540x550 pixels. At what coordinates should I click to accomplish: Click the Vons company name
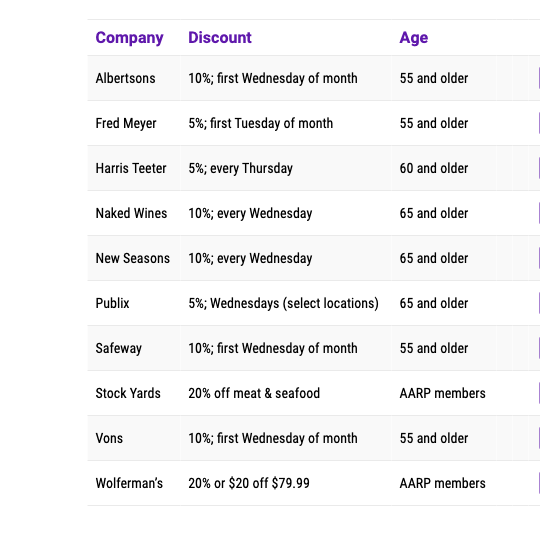pos(109,438)
